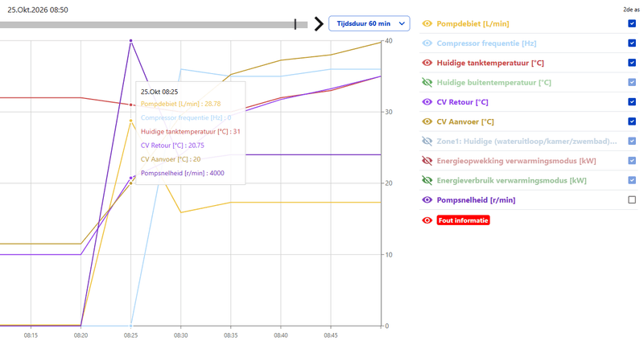Click tooltip value Compressor frequentie 0
This screenshot has height=345, width=644.
(186, 117)
